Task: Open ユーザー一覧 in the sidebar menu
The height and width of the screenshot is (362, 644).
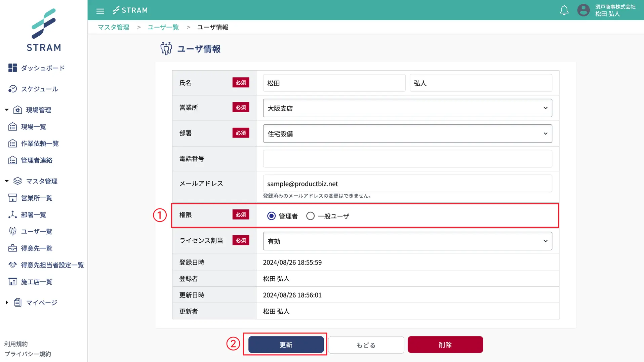Action: 37,232
